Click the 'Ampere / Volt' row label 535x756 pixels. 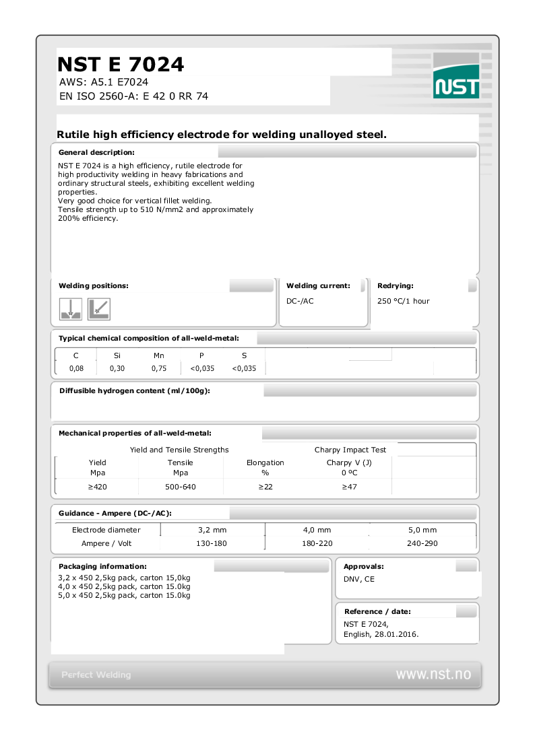click(106, 543)
